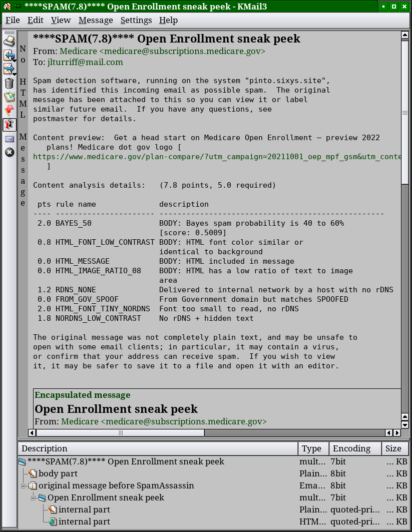This screenshot has height=532, width=412.
Task: Select the plain-text 'internal part' row with pencil icon
Action: point(213,510)
